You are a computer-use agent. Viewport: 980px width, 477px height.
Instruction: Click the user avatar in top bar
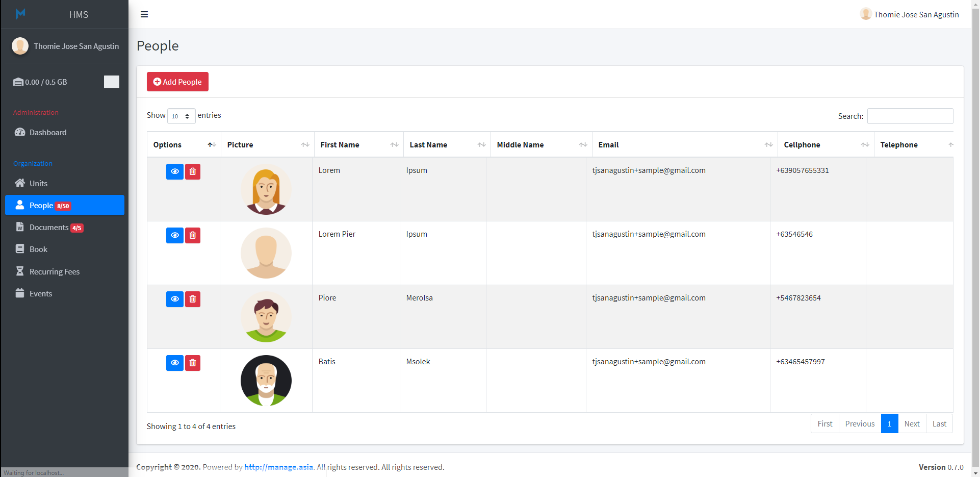865,14
